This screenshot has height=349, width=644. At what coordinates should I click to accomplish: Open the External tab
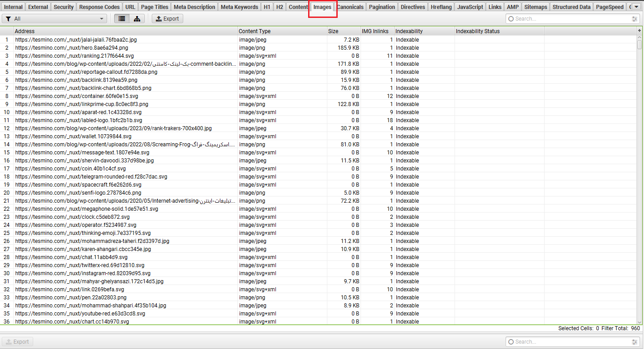(38, 7)
